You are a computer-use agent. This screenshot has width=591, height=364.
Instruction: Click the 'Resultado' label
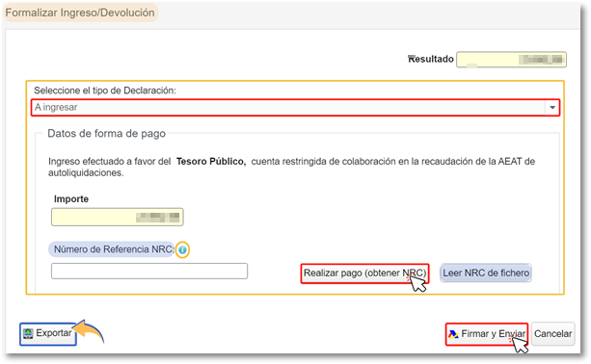(431, 59)
